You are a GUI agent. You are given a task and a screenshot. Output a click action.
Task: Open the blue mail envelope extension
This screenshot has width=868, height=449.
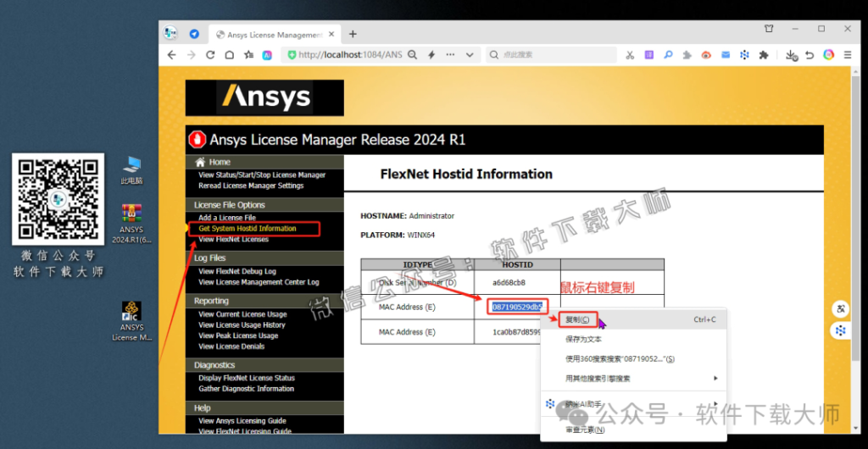[726, 55]
